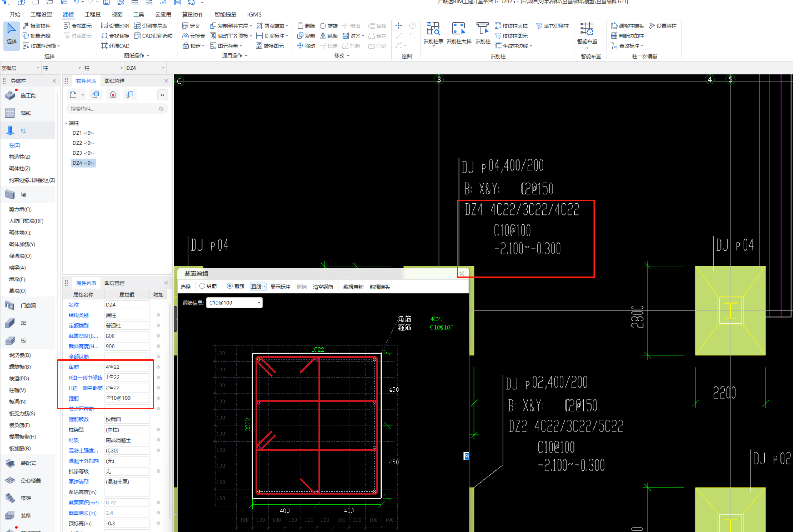Open the DZ4 component dropdown
This screenshot has width=793, height=532.
[x=145, y=68]
